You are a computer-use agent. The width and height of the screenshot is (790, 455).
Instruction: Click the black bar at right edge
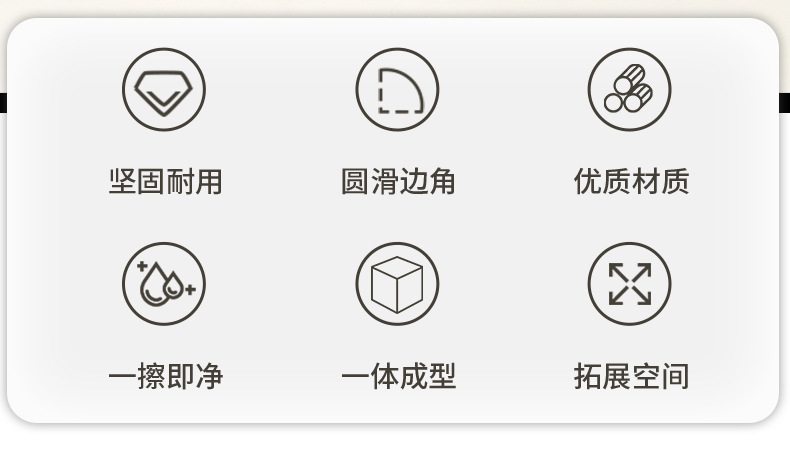click(784, 103)
